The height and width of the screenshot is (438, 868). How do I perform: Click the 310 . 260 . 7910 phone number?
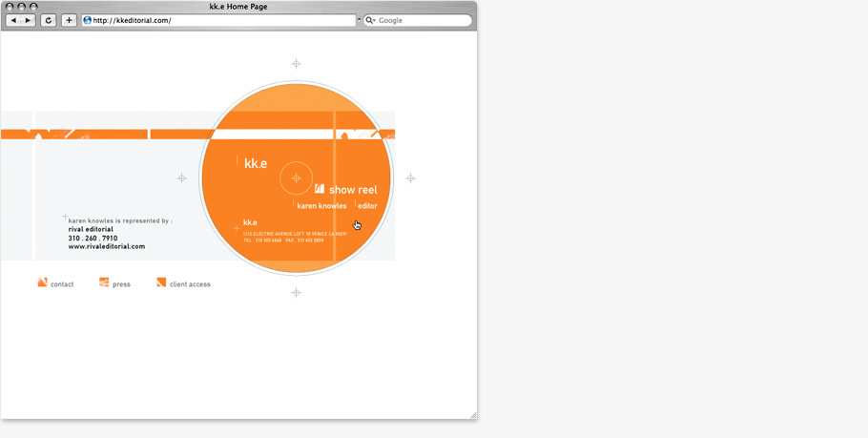[93, 239]
